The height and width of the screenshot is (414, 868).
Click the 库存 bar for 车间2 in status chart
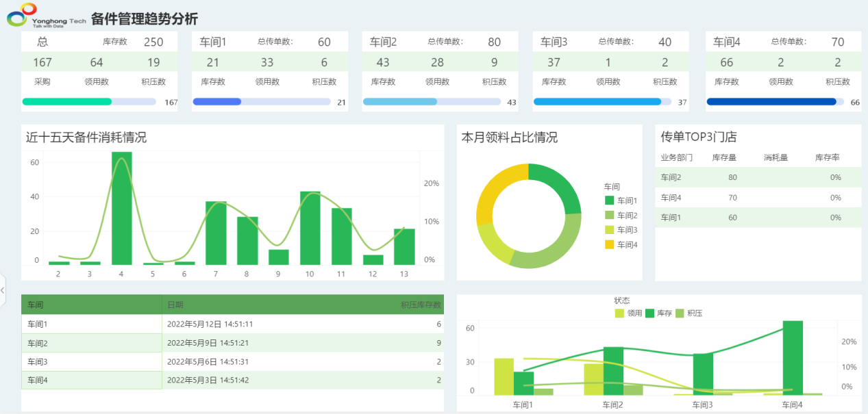[614, 371]
